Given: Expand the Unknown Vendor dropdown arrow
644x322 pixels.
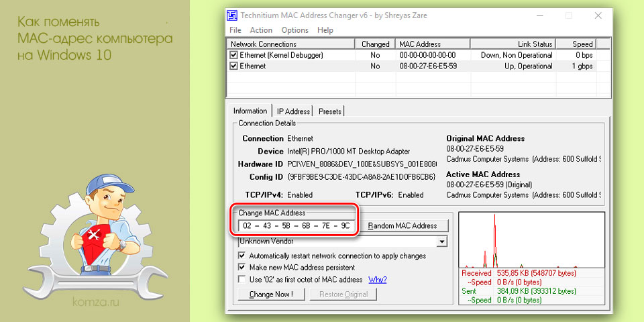Looking at the screenshot, I should [x=441, y=241].
